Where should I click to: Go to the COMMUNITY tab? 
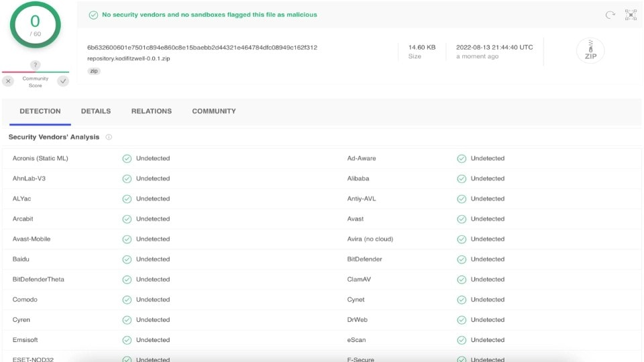point(214,111)
